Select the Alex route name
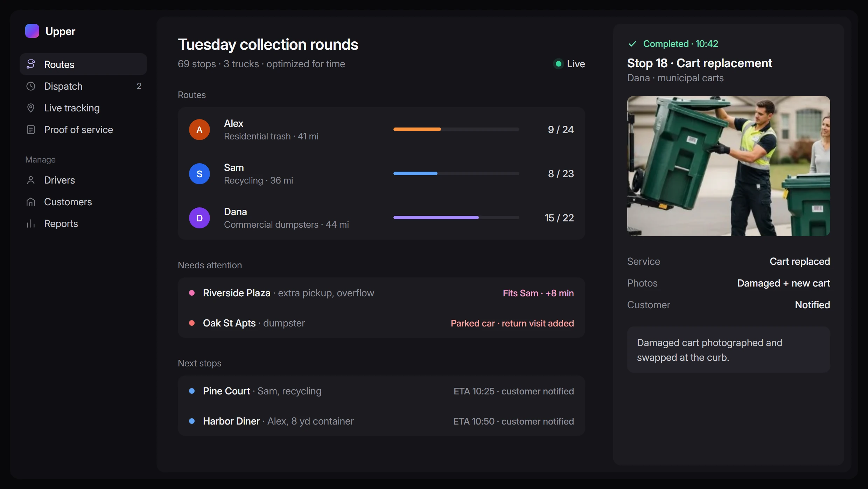 coord(233,123)
